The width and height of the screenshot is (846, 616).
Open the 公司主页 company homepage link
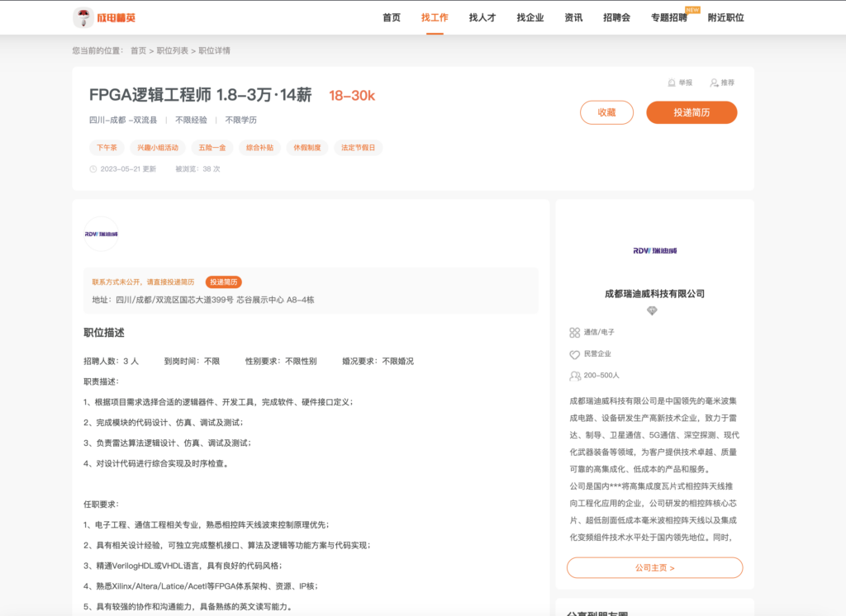(x=654, y=567)
